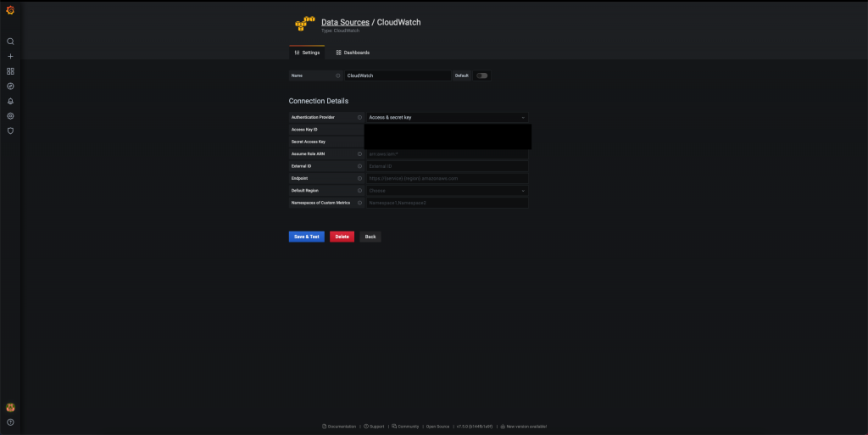Viewport: 868px width, 435px height.
Task: Click the New version available link
Action: click(524, 427)
